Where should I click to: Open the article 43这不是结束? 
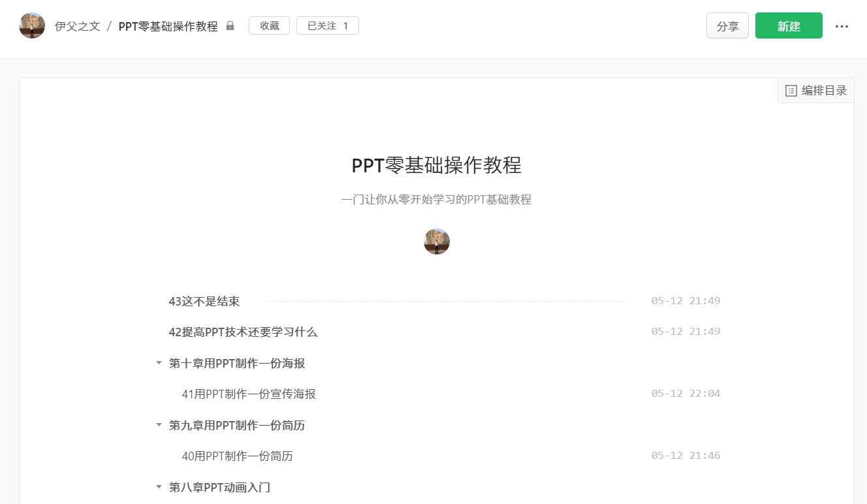[x=204, y=301]
